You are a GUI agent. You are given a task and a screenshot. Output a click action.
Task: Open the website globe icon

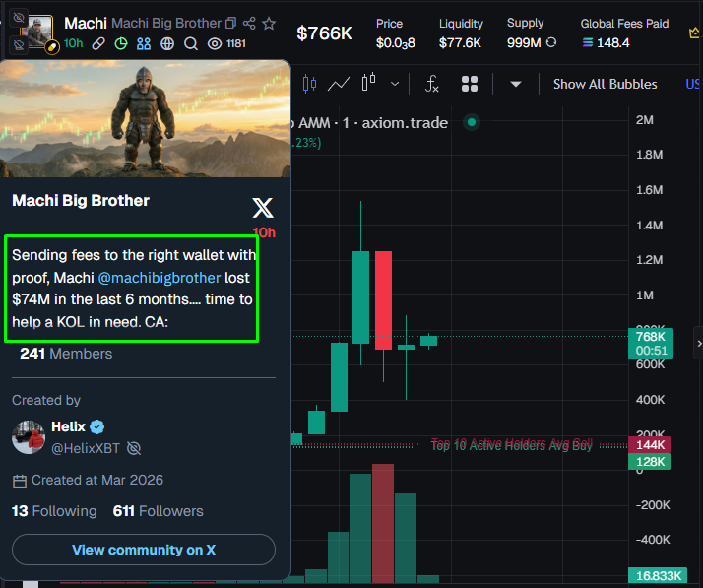[167, 43]
